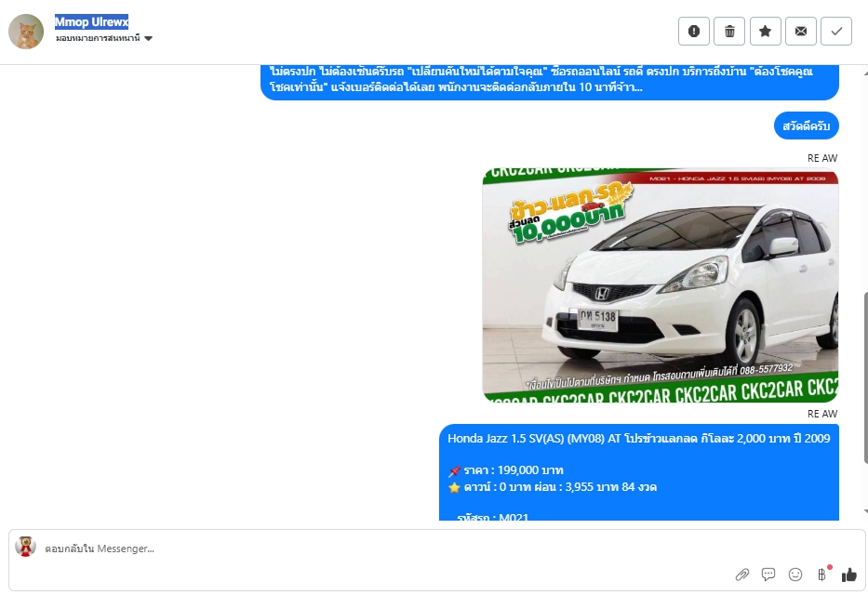Click the orange cat profile picture
Image resolution: width=868 pixels, height=595 pixels.
(26, 32)
